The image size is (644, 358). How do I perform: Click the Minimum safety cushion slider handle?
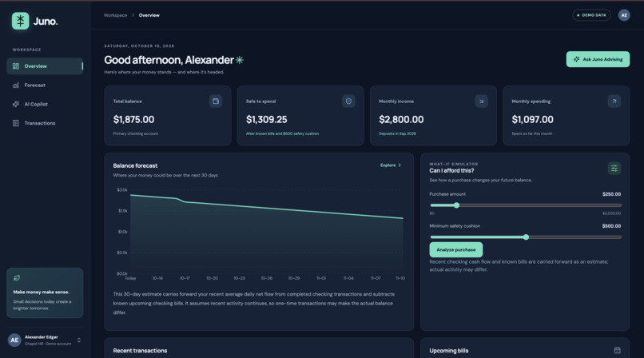(x=526, y=237)
